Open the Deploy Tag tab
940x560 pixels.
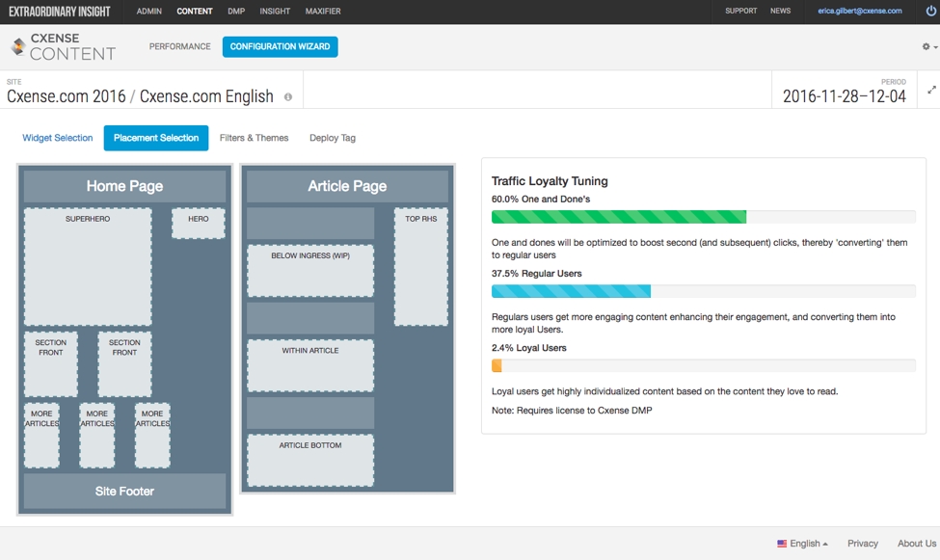click(x=332, y=138)
